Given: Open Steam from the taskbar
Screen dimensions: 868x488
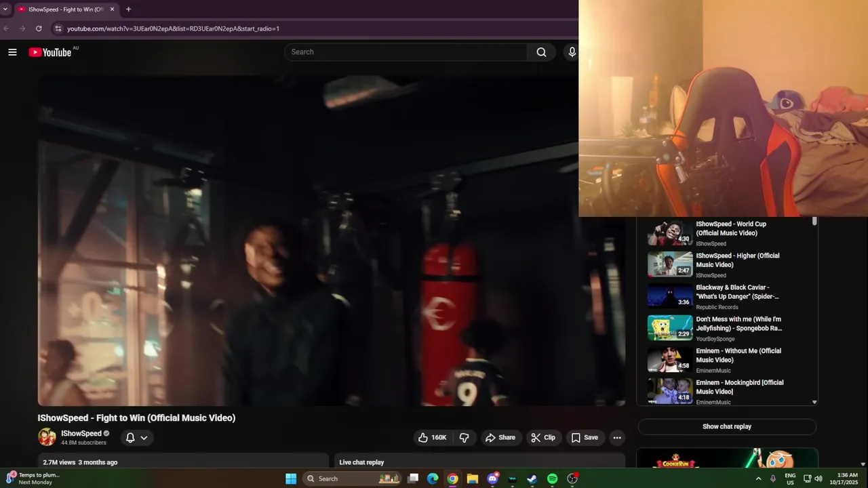Looking at the screenshot, I should click(x=532, y=479).
